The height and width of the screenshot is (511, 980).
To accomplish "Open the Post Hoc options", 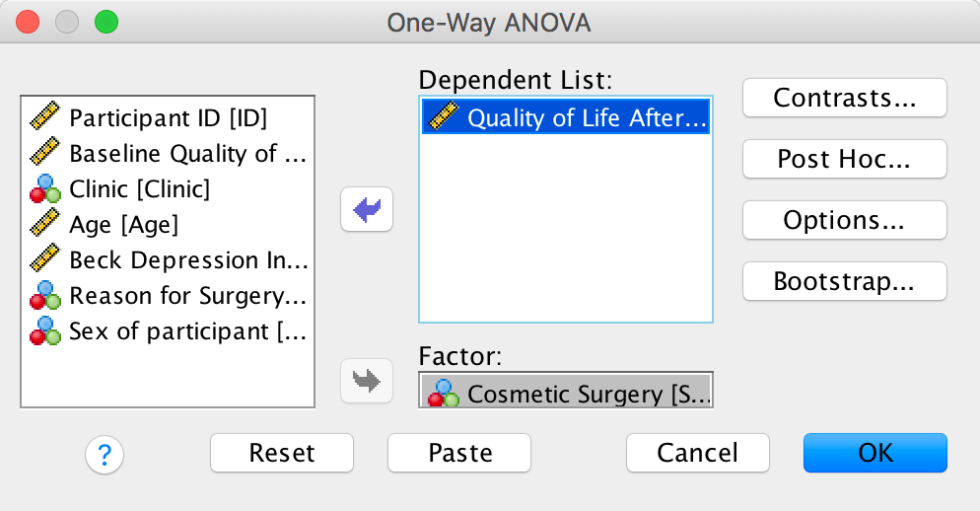I will click(844, 159).
